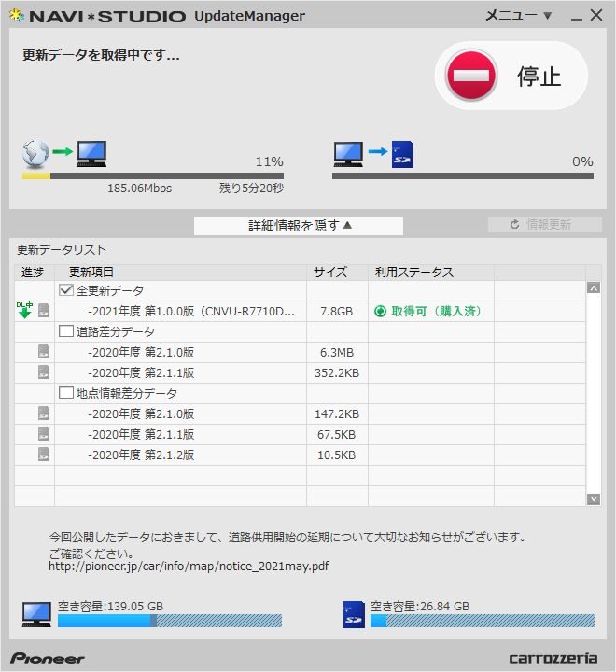Screen dimensions: 616x672
Task: Uncheck the 全更新データ checkbox
Action: 66,290
